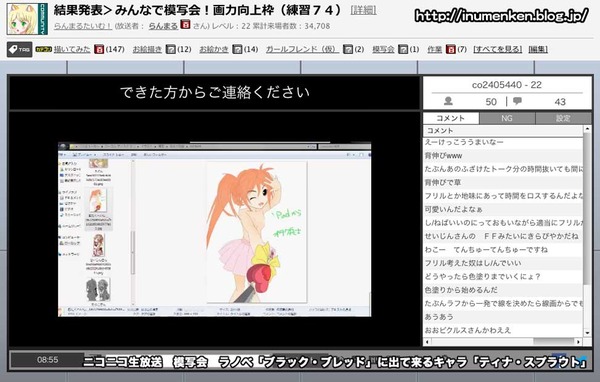600x382 pixels.
Task: Open broadcaster らんまる profile link
Action: (163, 26)
